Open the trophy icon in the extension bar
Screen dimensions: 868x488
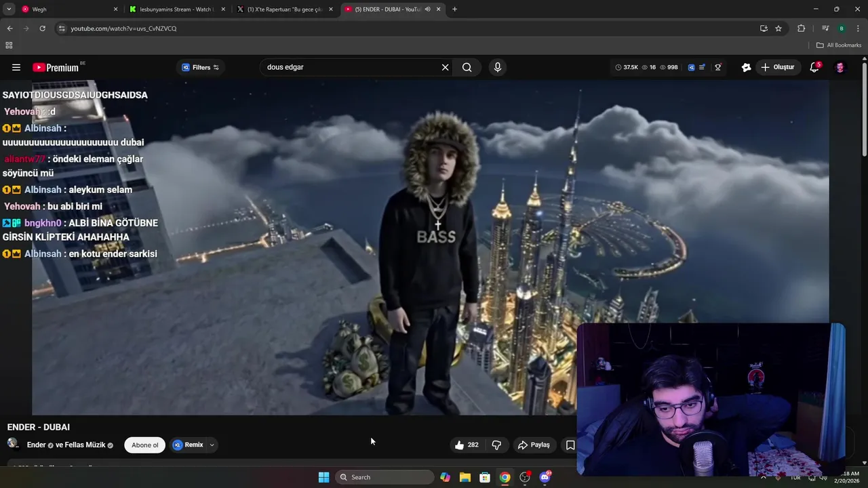coord(717,67)
